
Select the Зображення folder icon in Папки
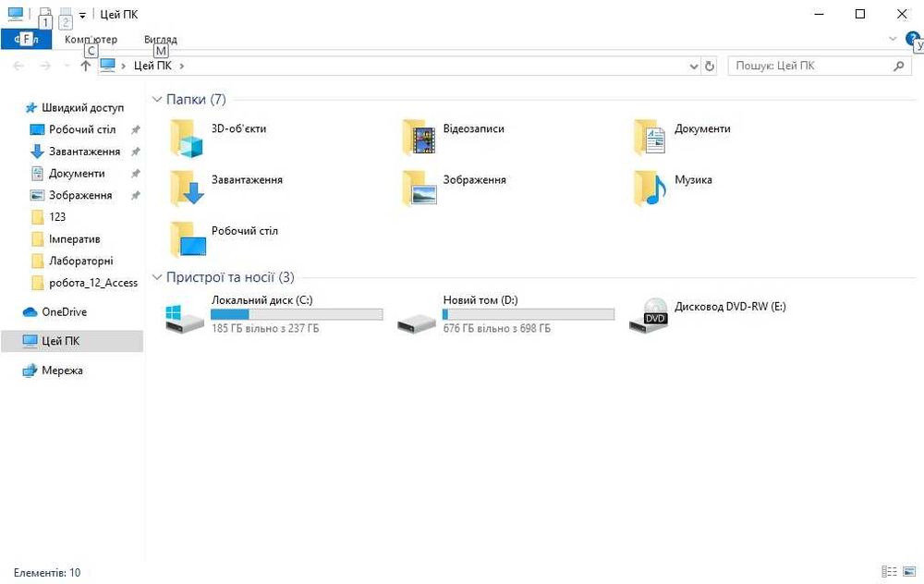coord(419,189)
